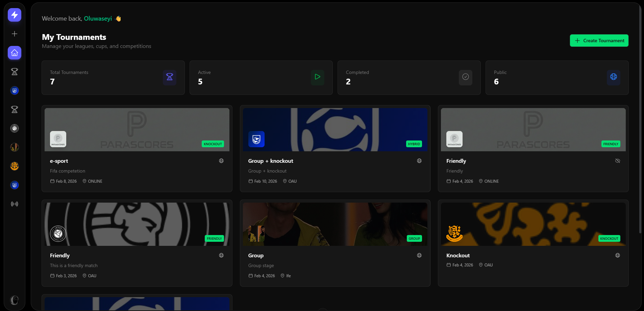Select the HYBRID badge on Group + knockout card

[414, 144]
